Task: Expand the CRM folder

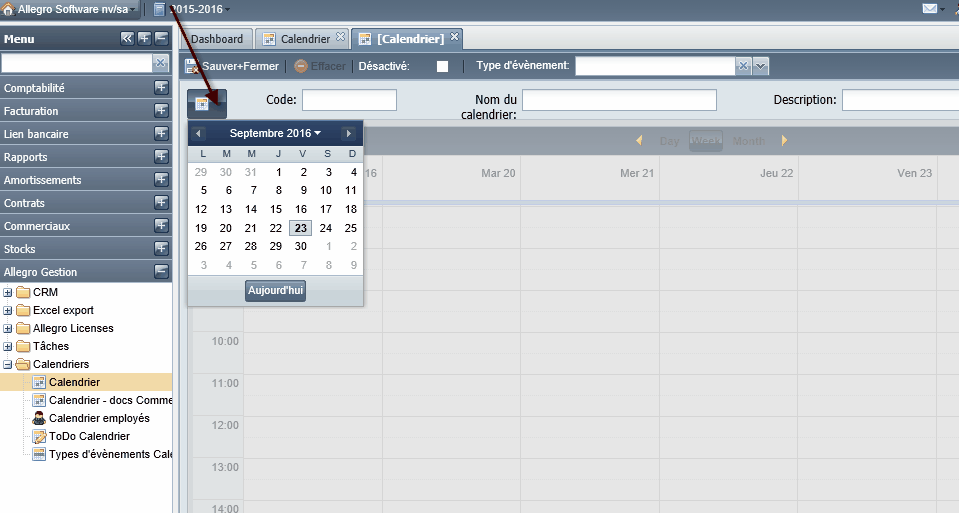Action: point(8,292)
